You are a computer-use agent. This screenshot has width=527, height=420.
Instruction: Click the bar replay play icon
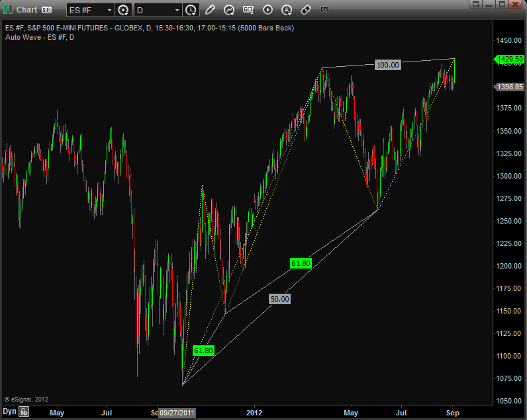(x=267, y=10)
